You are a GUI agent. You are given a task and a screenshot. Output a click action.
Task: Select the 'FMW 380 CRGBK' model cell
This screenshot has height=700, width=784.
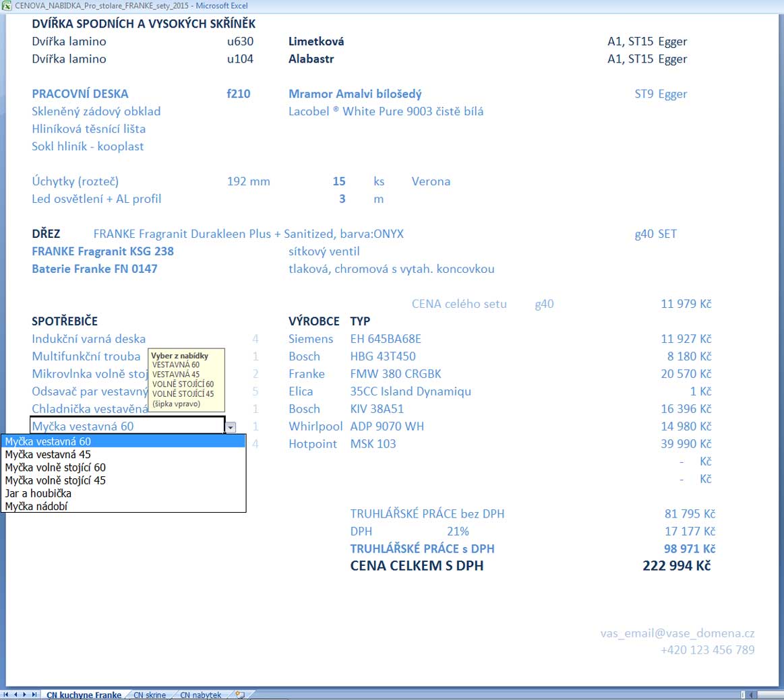(x=396, y=374)
